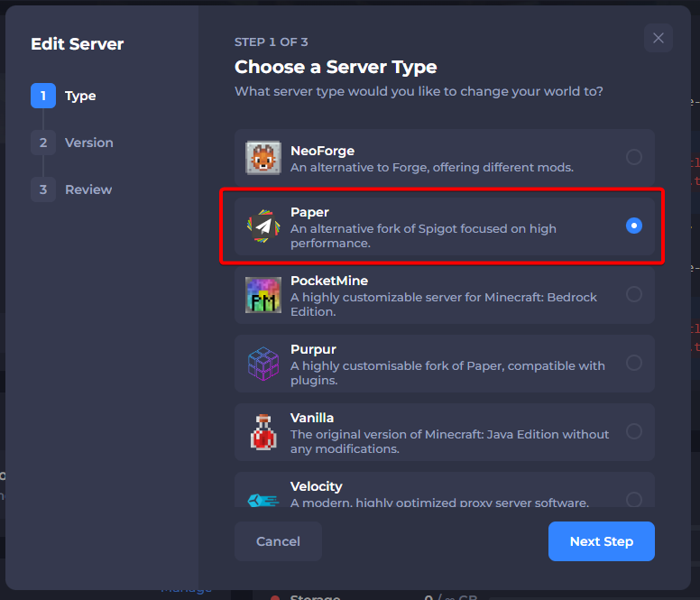Click the Cancel button

[278, 541]
